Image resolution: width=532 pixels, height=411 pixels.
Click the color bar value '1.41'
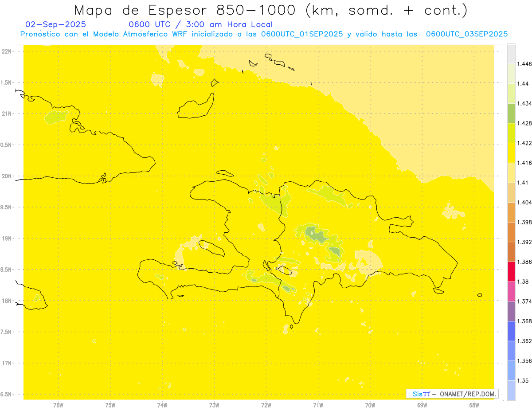point(523,183)
